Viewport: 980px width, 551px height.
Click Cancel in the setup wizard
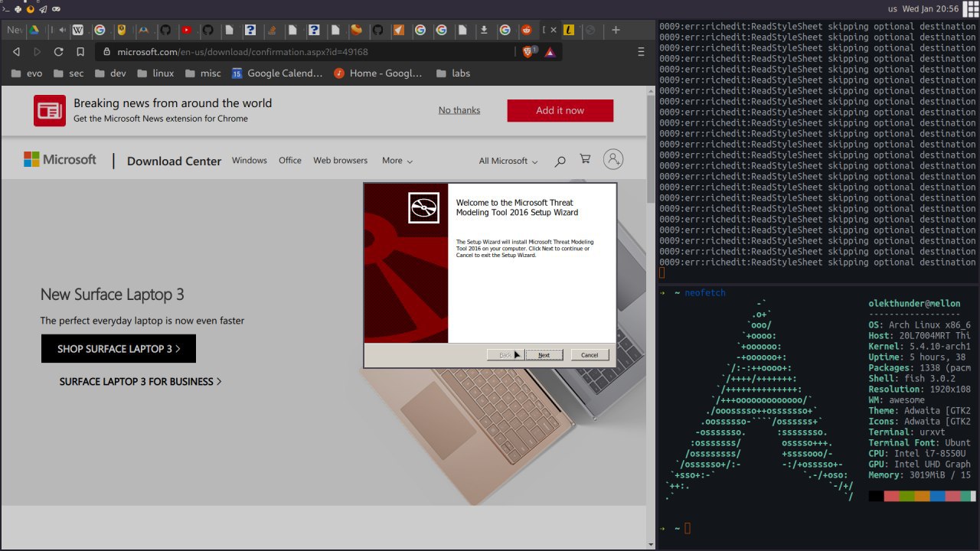pyautogui.click(x=590, y=355)
